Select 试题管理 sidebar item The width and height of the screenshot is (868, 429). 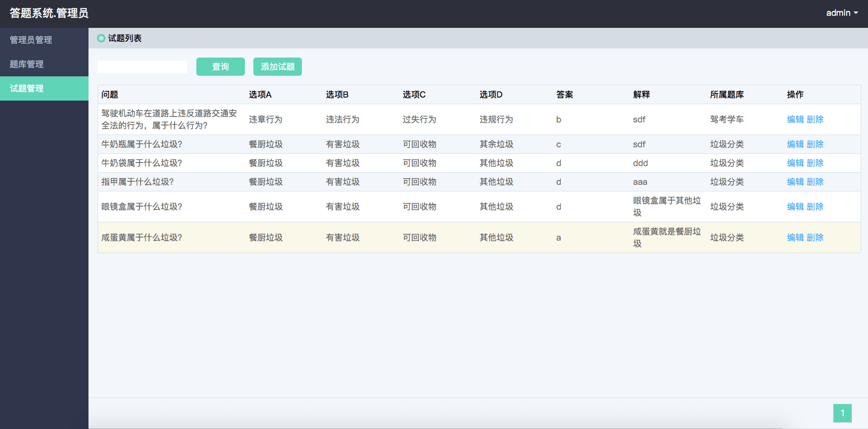27,88
